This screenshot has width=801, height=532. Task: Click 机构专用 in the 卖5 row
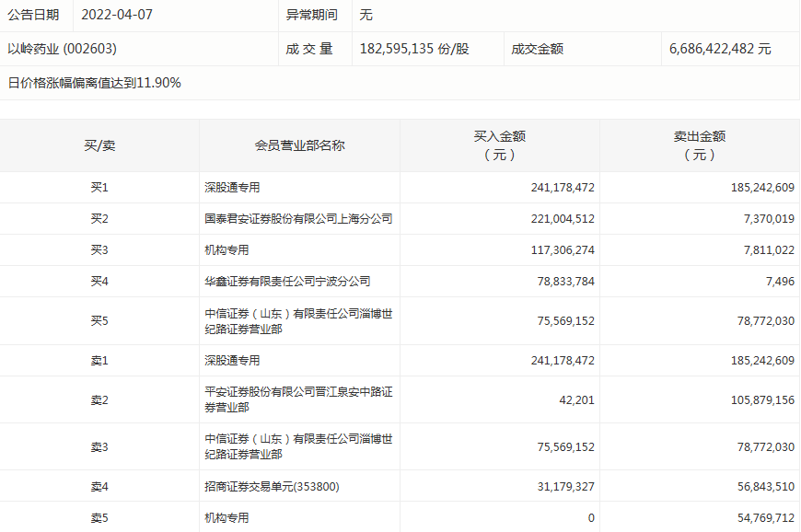pyautogui.click(x=226, y=518)
